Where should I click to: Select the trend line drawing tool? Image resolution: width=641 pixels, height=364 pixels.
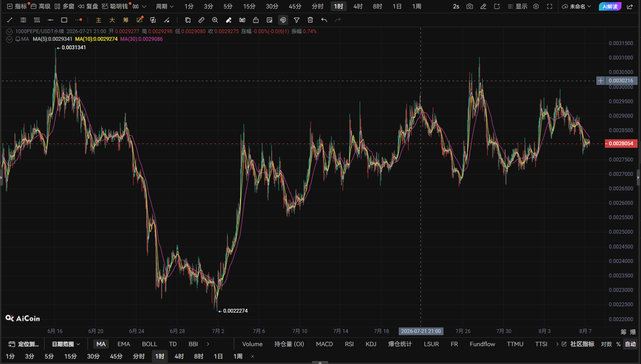[10, 20]
